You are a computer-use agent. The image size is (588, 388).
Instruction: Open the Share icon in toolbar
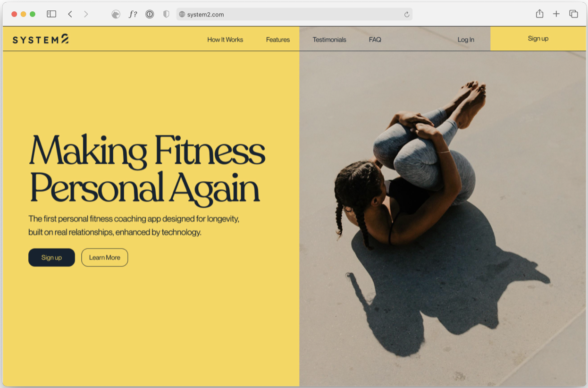(x=539, y=14)
